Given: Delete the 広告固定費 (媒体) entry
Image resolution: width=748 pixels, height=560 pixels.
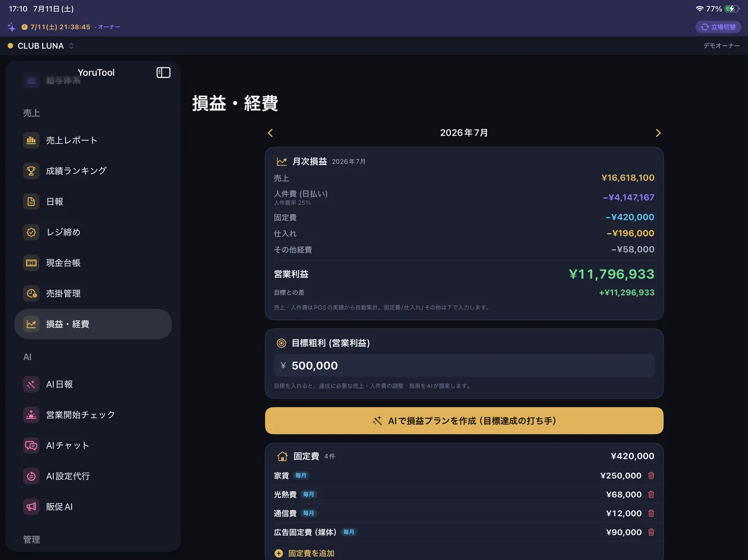Looking at the screenshot, I should tap(651, 532).
